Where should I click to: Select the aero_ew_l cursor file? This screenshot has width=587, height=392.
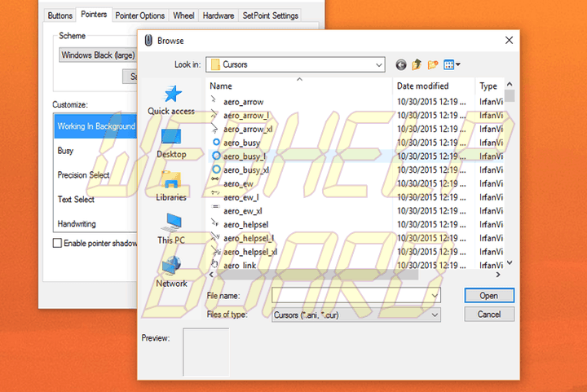(x=241, y=197)
